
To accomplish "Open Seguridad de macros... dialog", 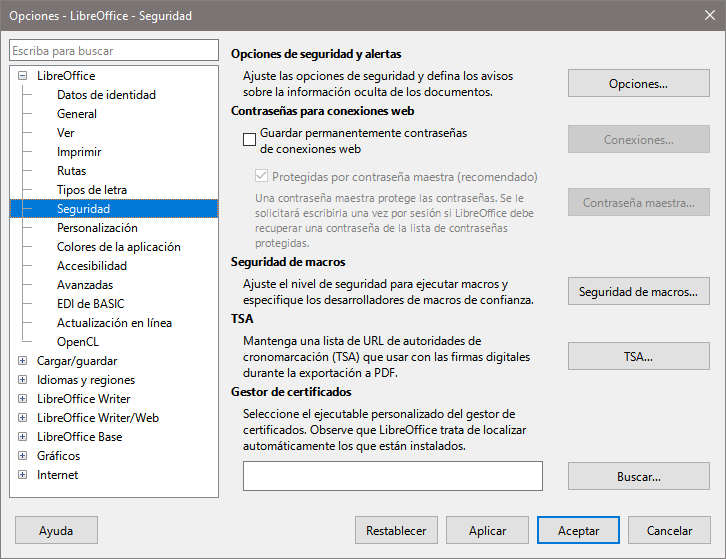I will coord(638,291).
